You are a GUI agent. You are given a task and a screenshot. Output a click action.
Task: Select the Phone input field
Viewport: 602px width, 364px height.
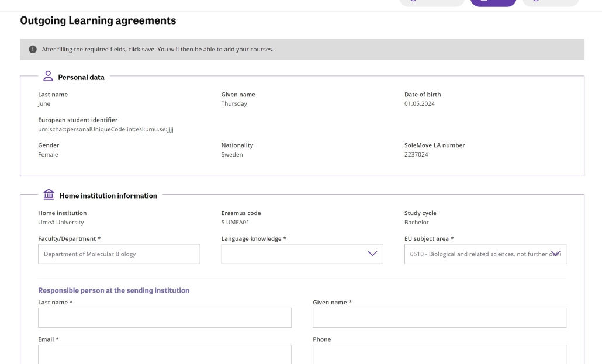[440, 355]
